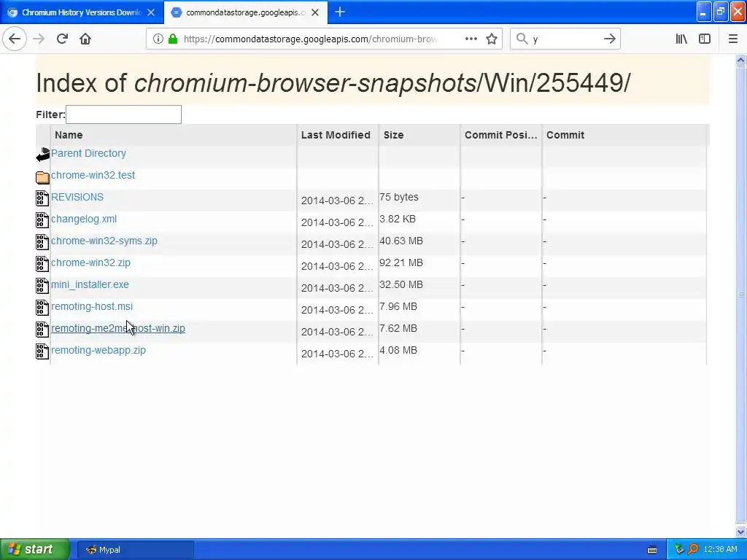Screen dimensions: 747x560
Task: Bookmark this page with the star
Action: click(492, 39)
